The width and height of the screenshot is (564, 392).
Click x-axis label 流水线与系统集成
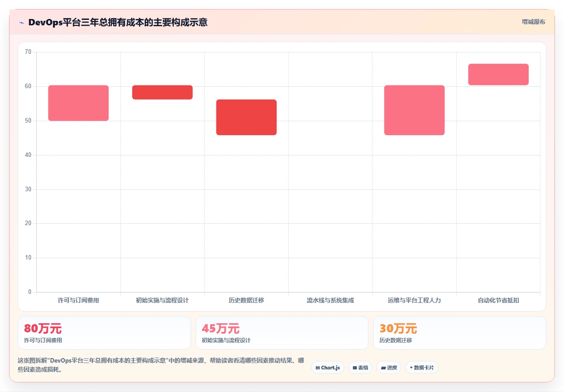click(330, 300)
